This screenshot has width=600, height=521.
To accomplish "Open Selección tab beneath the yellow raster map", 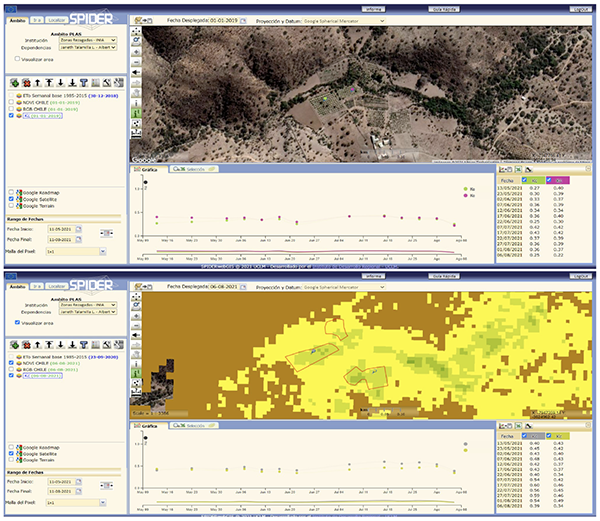I will (193, 426).
